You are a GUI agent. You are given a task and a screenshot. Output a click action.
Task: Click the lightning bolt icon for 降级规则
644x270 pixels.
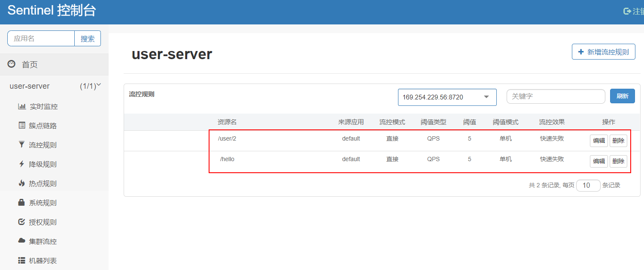tap(22, 164)
